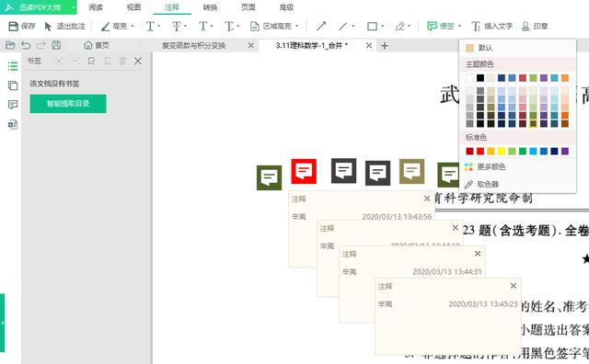Click the floppy disk save icon beside redo
The height and width of the screenshot is (364, 589).
56,45
